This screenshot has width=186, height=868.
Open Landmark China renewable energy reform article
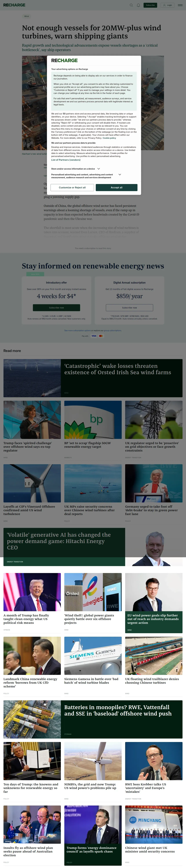[x=30, y=683]
